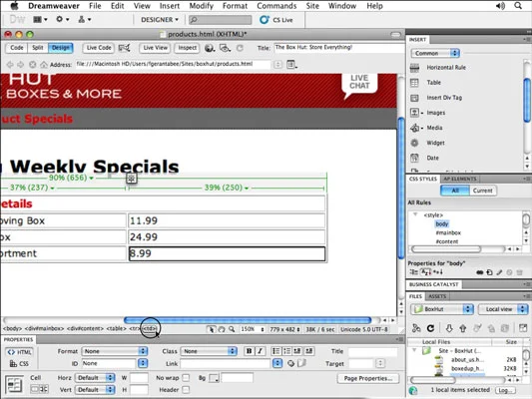Click Browse for File folder icon
The height and width of the screenshot is (399, 532).
pyautogui.click(x=301, y=363)
